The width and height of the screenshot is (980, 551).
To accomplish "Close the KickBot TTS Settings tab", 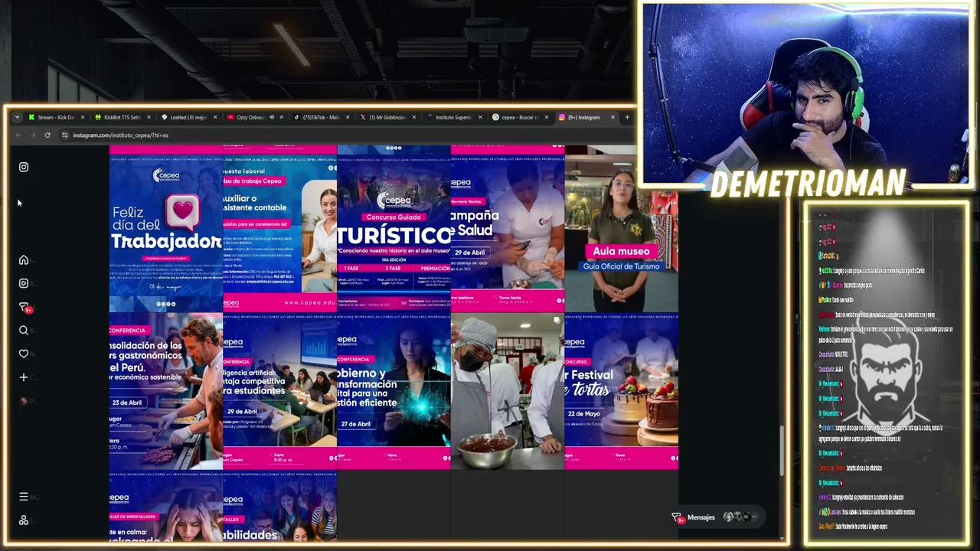I will [x=148, y=117].
